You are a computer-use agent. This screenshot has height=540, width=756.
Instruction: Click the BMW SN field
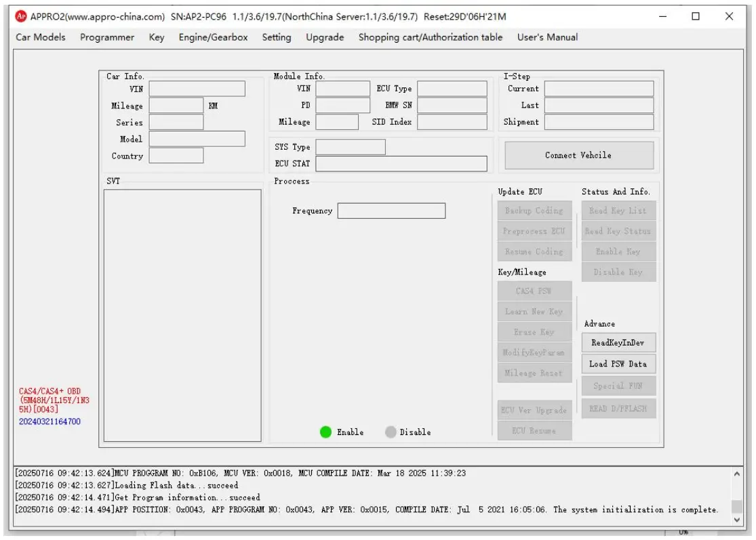452,105
